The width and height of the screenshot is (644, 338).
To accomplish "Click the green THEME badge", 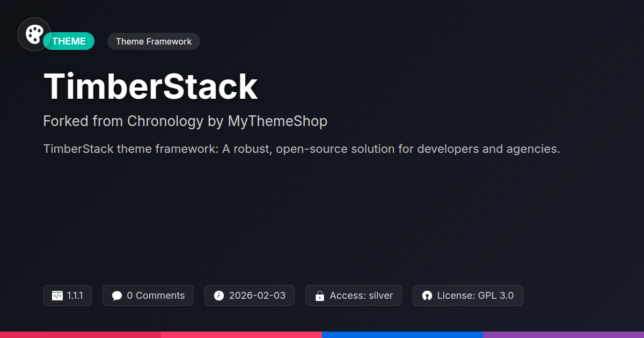I will coord(69,41).
